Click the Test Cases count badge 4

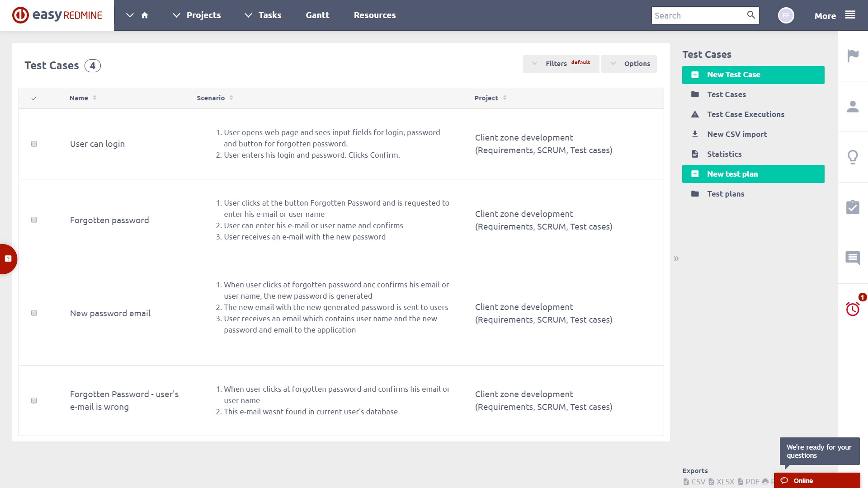93,66
